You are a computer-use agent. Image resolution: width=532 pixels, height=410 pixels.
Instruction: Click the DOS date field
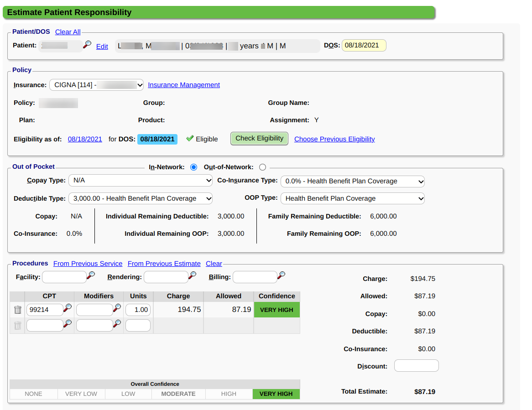[x=364, y=45]
